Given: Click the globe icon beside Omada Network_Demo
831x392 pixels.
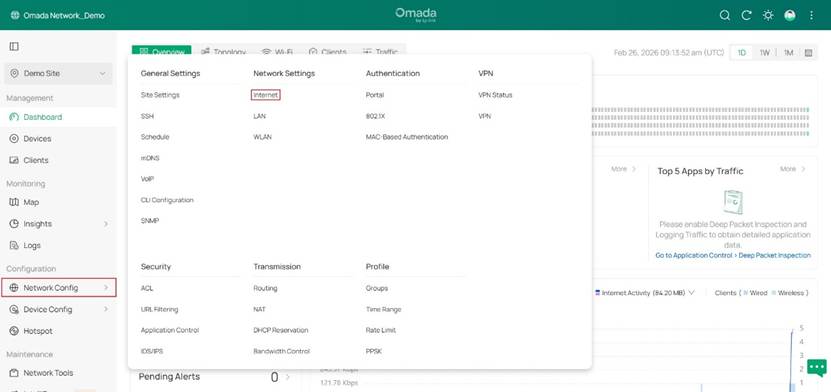Looking at the screenshot, I should point(14,15).
